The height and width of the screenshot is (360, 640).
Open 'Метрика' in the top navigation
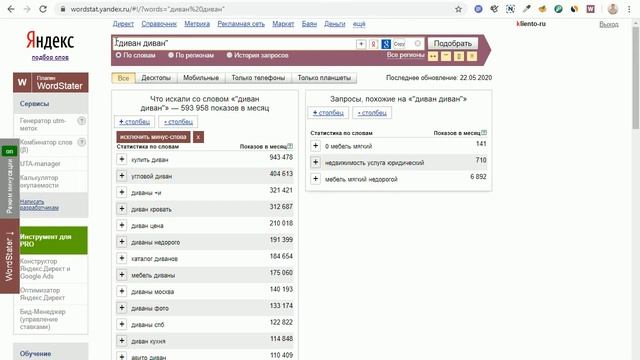point(197,24)
